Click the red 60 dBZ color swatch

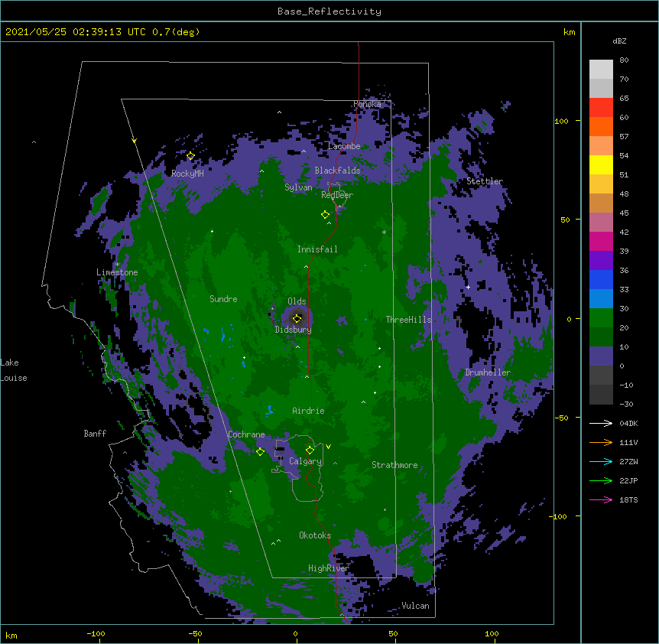coord(601,108)
